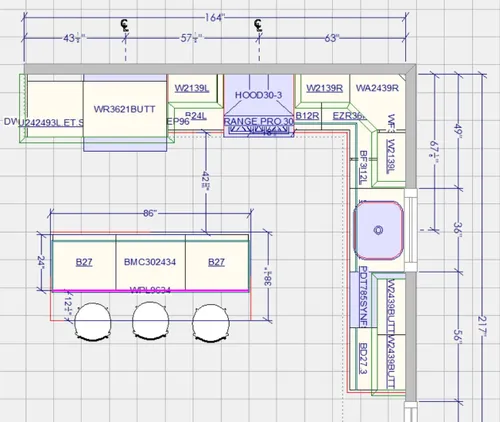Select the left B27 island base cabinet
This screenshot has width=500, height=422.
point(84,262)
